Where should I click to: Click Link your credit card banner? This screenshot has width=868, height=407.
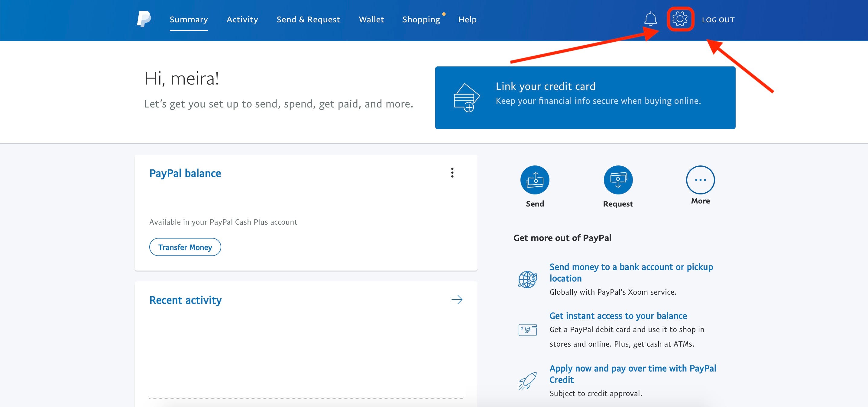(x=585, y=98)
